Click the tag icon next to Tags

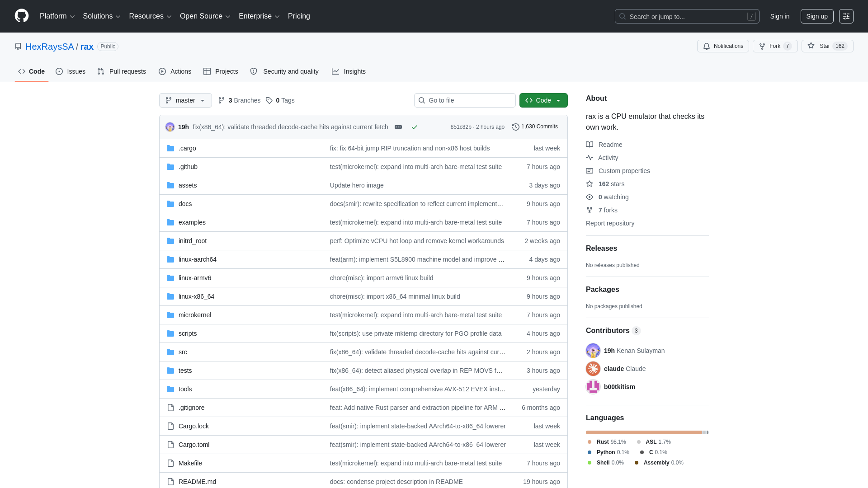point(269,100)
